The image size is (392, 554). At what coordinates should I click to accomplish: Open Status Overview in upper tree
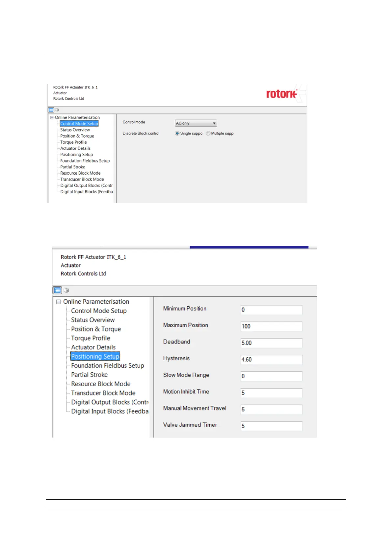(75, 130)
